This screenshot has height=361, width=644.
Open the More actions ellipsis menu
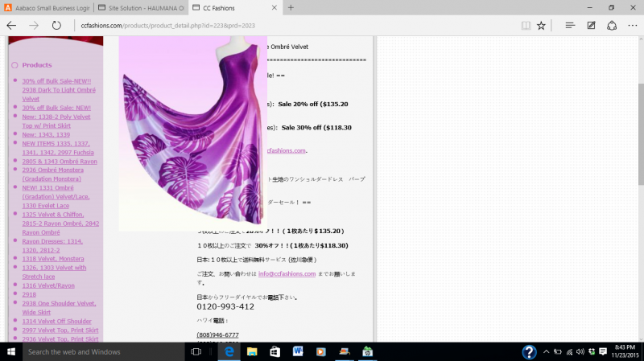[632, 25]
